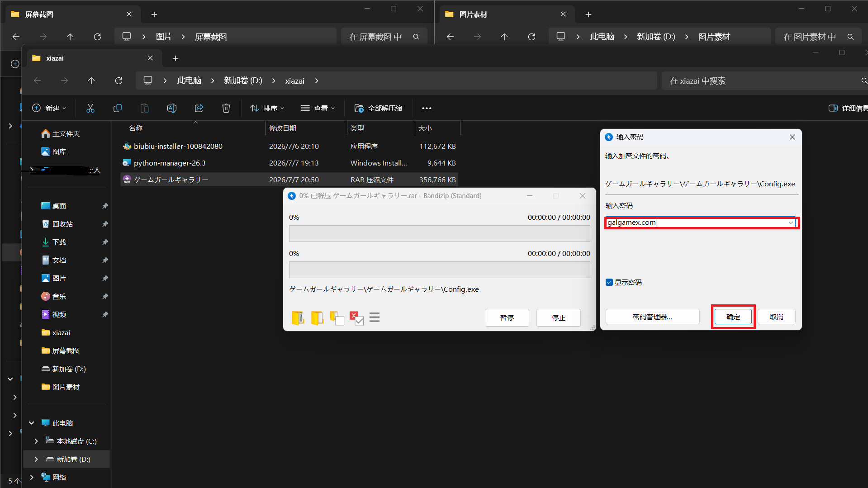Click 取消 in the password dialog
The height and width of the screenshot is (488, 868).
[777, 317]
